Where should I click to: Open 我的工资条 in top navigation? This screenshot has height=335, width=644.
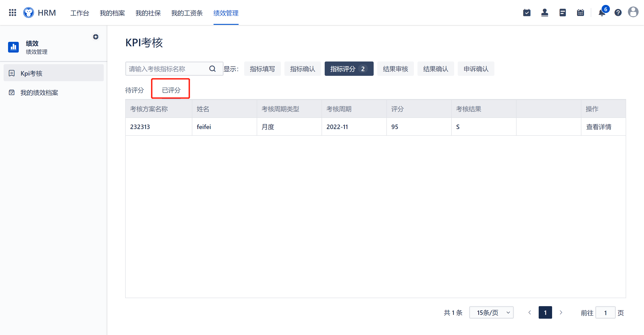[187, 13]
